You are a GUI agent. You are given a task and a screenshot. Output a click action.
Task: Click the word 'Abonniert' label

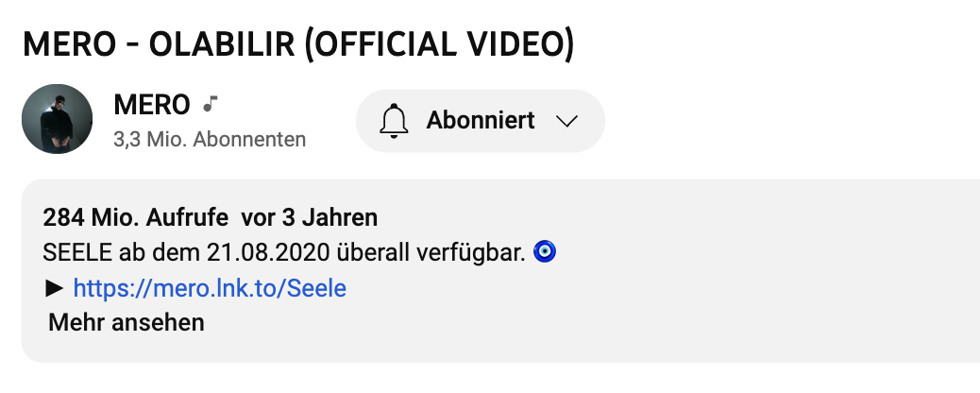click(481, 121)
